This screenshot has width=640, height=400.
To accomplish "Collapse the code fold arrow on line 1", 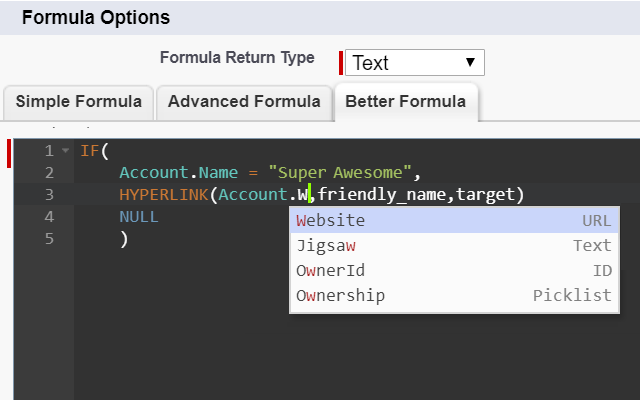I will point(65,151).
